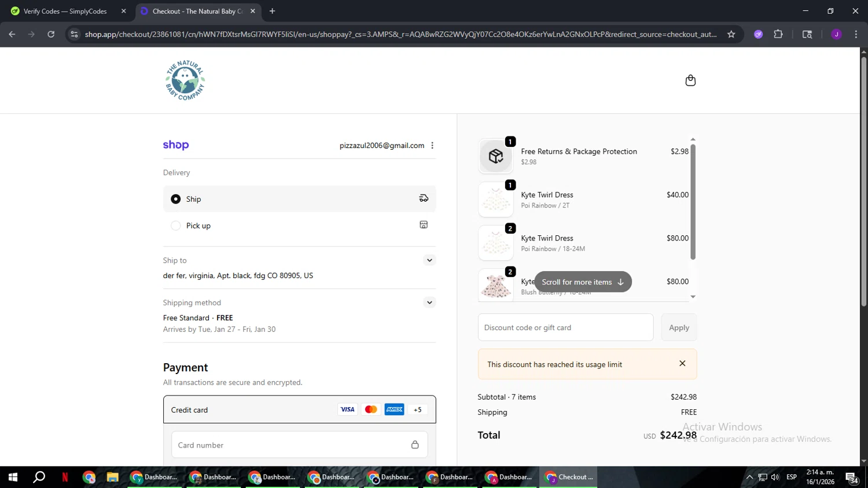Open the Checkout Chrome window in taskbar
This screenshot has height=488, width=868.
(569, 477)
